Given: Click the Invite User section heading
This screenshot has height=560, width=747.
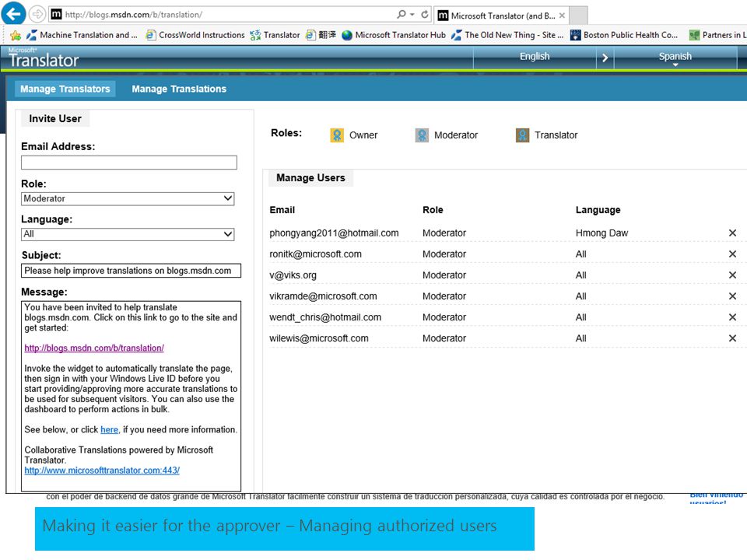Looking at the screenshot, I should pyautogui.click(x=55, y=118).
